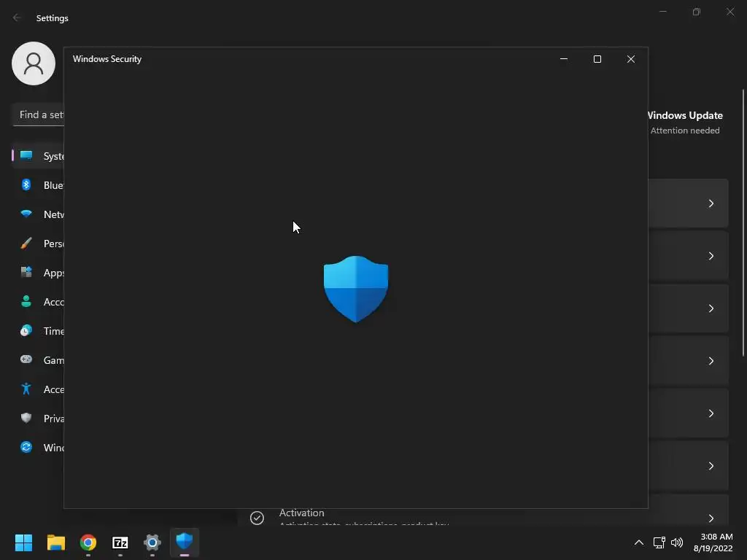Open Windows Update Attention needed link
Image resolution: width=747 pixels, height=560 pixels.
(685, 122)
